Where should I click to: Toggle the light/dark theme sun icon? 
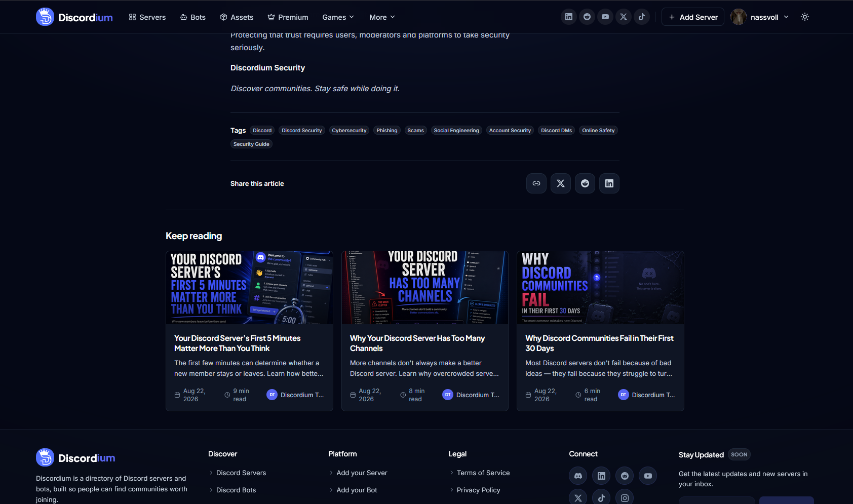[x=805, y=17]
